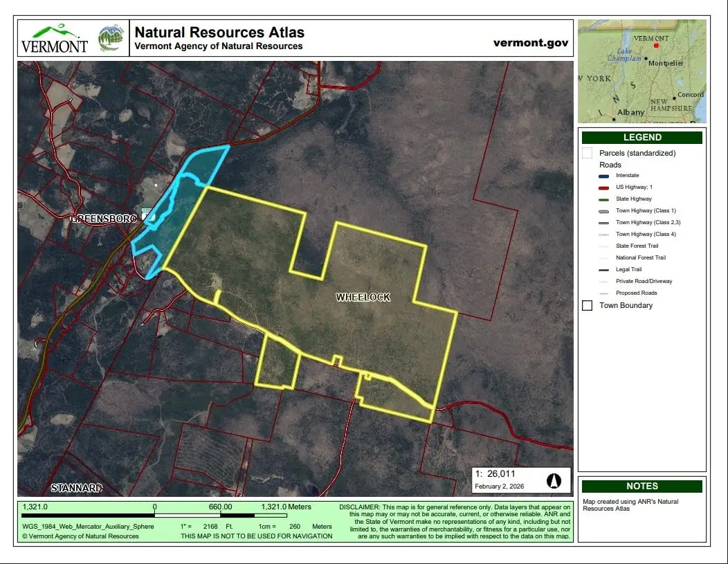Click the State Highway legend symbol

[x=602, y=199]
